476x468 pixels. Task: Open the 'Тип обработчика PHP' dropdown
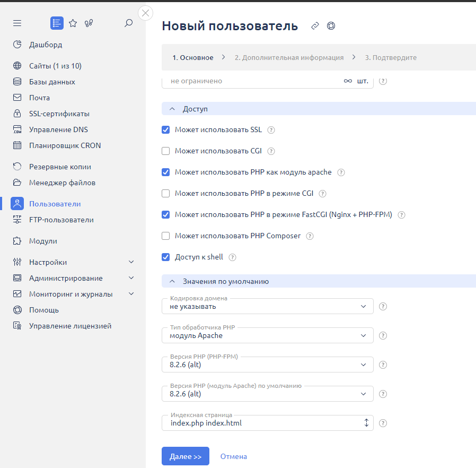pos(268,335)
